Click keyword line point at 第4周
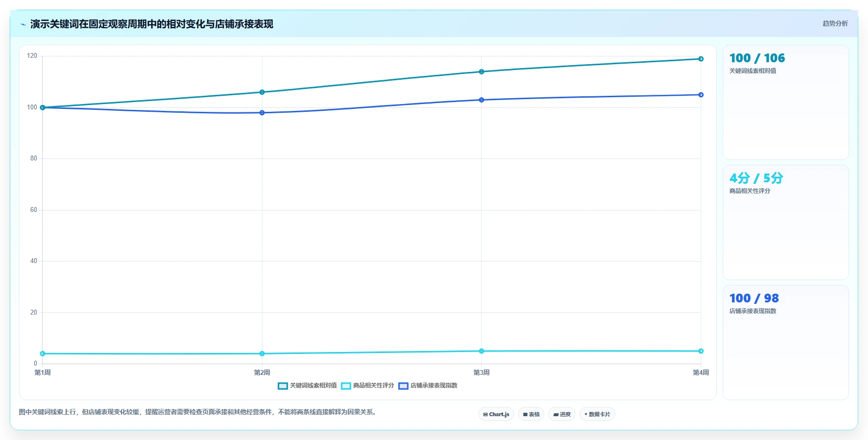The image size is (868, 440). [x=701, y=59]
